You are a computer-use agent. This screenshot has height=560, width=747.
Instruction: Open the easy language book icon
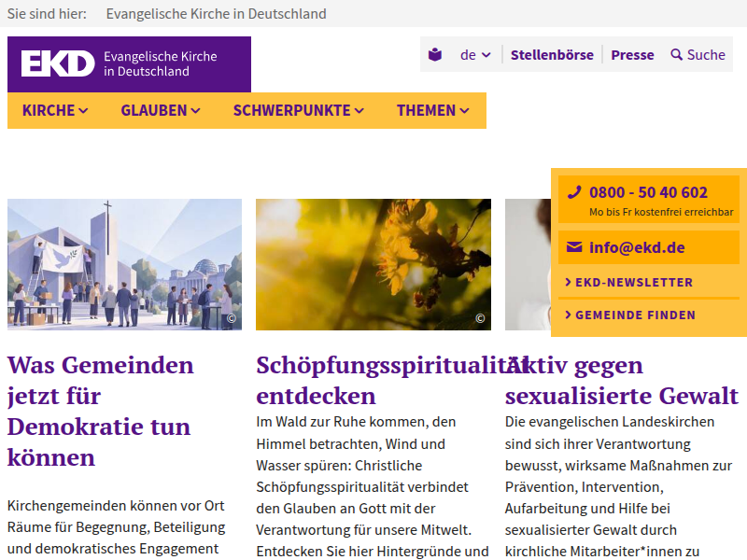434,55
